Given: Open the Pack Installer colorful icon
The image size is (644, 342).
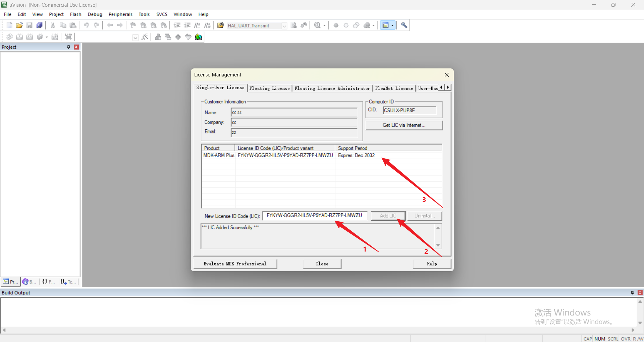Looking at the screenshot, I should tap(199, 37).
